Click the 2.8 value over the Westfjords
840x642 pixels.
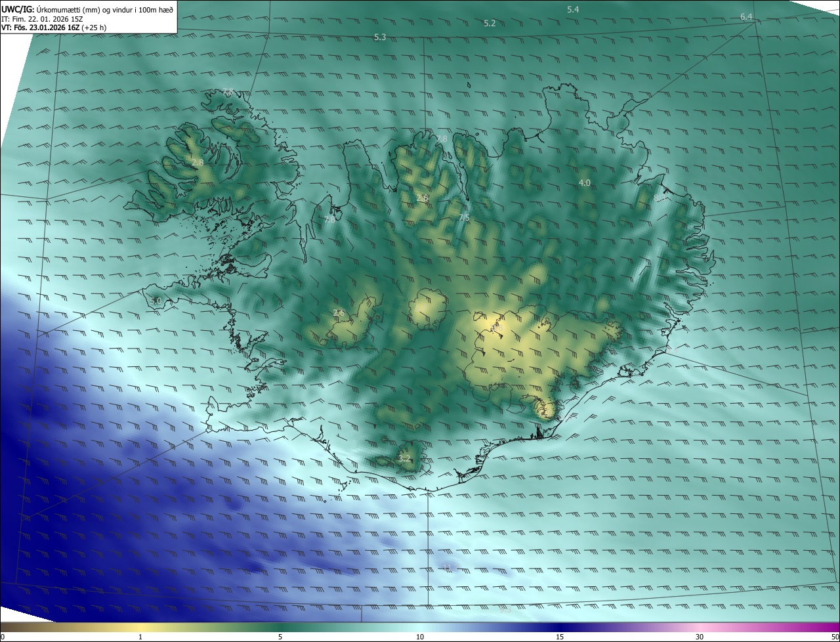pyautogui.click(x=198, y=161)
